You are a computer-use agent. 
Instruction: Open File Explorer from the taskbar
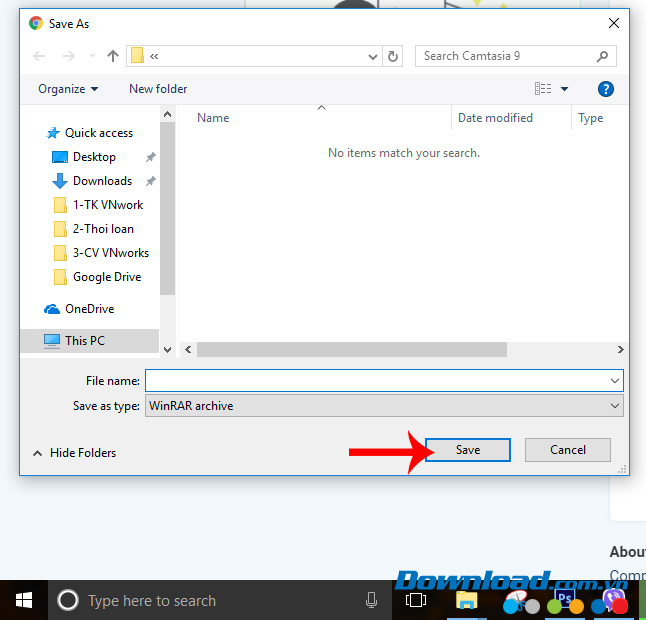(x=466, y=600)
